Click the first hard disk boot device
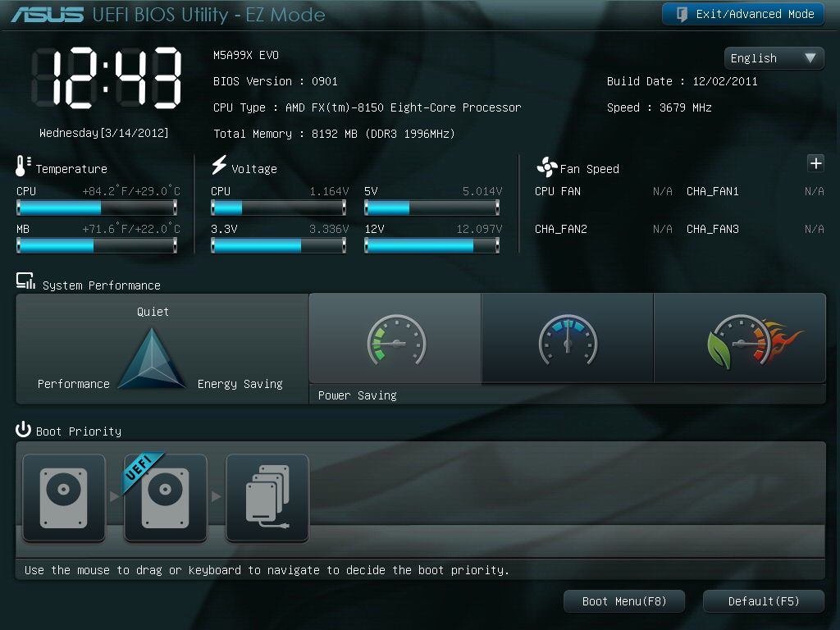Viewport: 840px width, 630px height. pyautogui.click(x=64, y=498)
